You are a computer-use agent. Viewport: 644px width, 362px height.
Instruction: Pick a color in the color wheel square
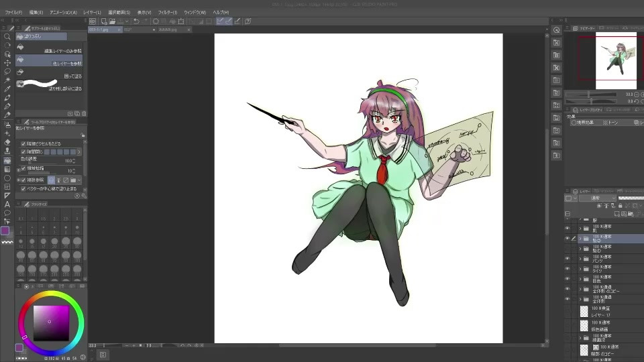point(51,322)
